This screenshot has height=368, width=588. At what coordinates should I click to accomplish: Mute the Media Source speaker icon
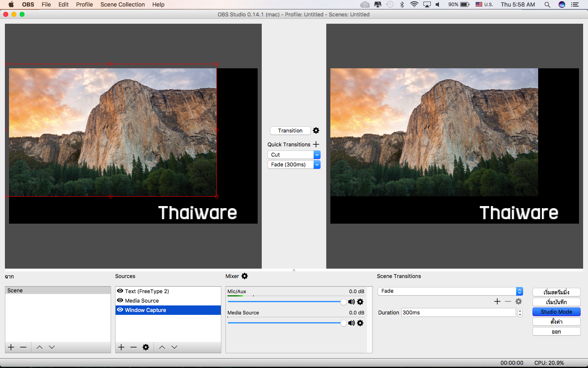(x=351, y=323)
